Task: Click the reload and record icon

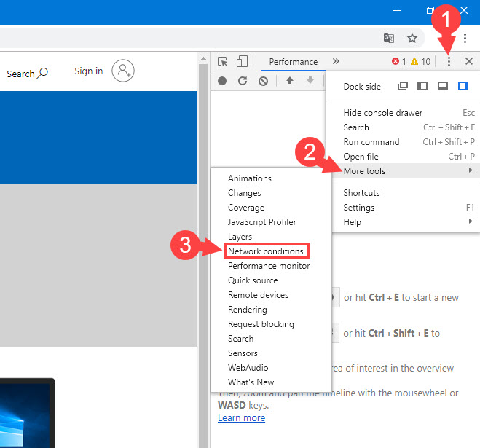Action: pyautogui.click(x=243, y=81)
